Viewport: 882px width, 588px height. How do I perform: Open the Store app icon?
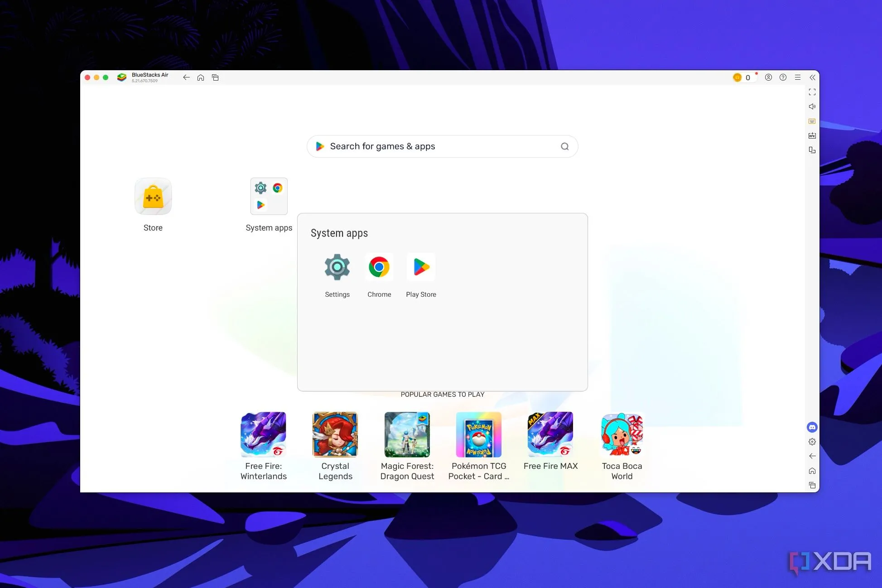pyautogui.click(x=153, y=197)
